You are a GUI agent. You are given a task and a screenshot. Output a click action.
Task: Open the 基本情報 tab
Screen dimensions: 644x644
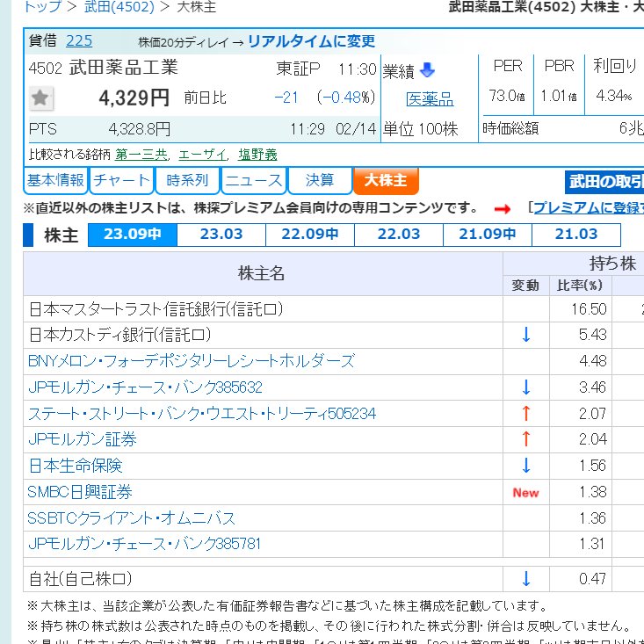(55, 181)
